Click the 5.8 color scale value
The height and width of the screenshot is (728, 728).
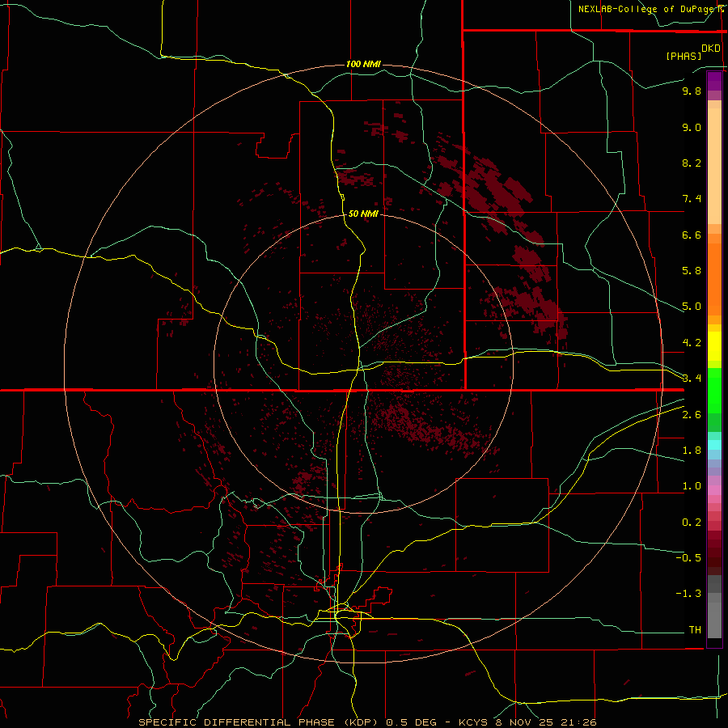[x=692, y=271]
